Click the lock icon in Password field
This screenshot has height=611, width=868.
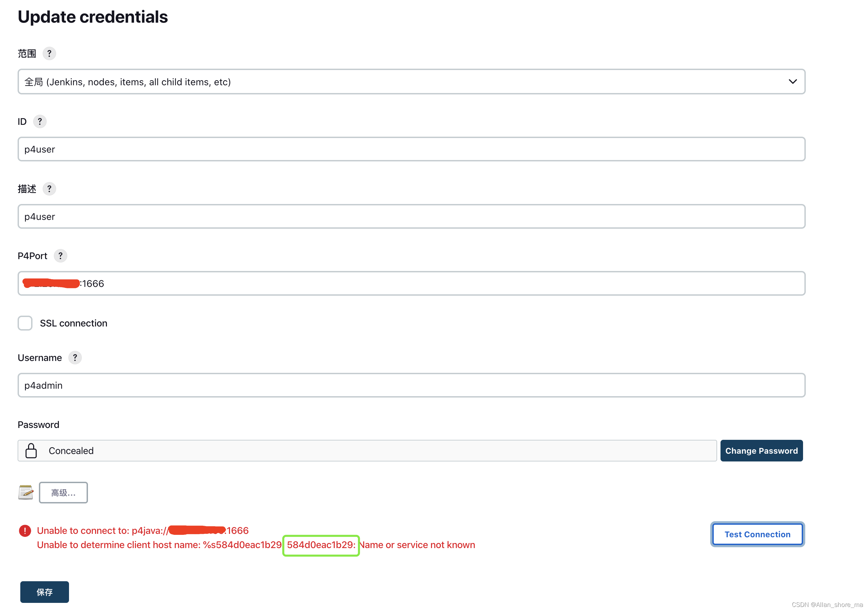pyautogui.click(x=31, y=451)
